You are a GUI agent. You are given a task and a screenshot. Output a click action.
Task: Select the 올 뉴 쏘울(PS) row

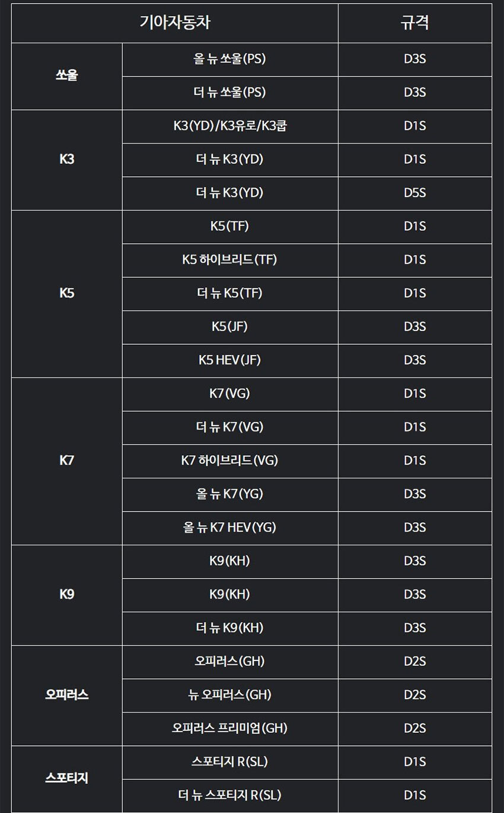coord(229,59)
